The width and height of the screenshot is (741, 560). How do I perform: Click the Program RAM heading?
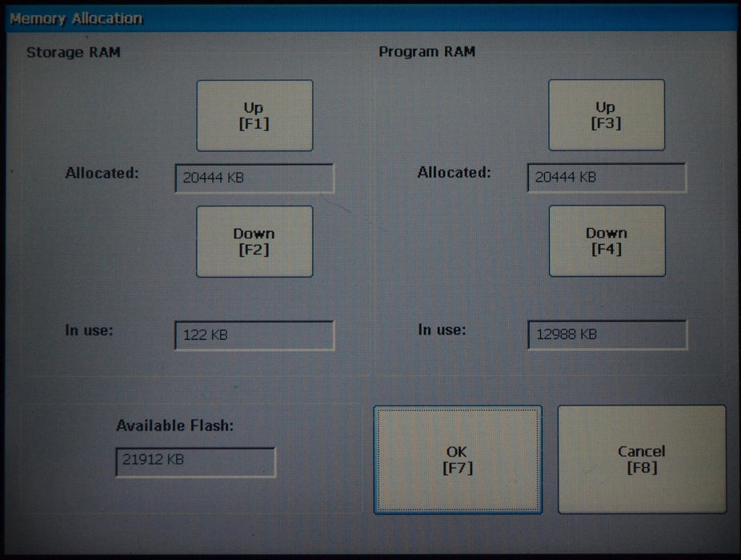427,51
